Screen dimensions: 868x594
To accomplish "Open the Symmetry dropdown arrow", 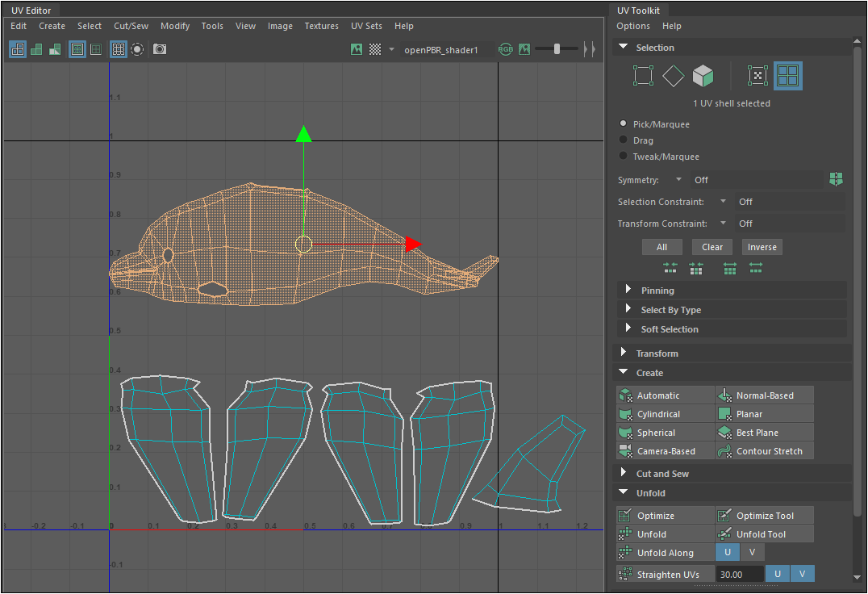I will (x=678, y=180).
